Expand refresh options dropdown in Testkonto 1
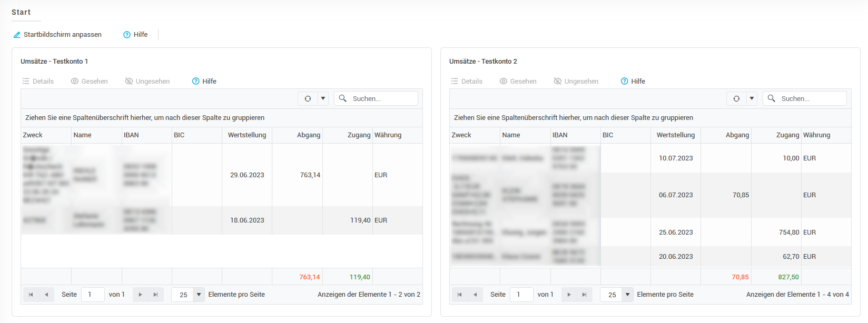 [x=323, y=98]
